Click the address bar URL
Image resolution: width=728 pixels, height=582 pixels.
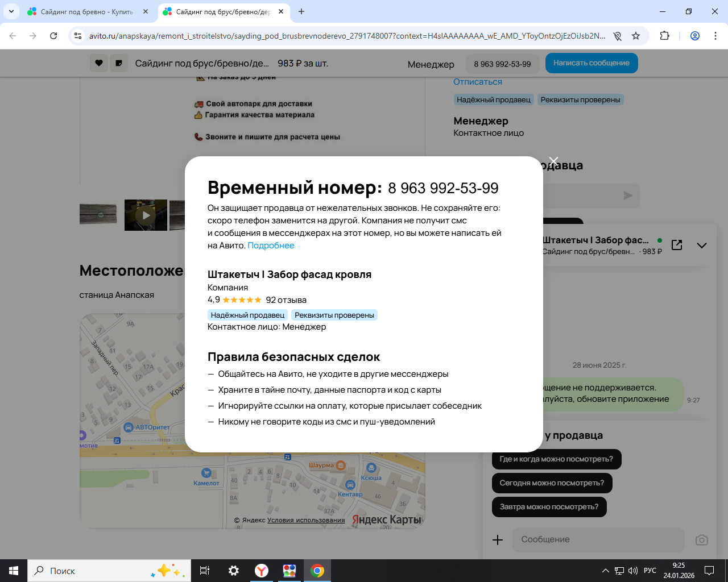pos(347,36)
